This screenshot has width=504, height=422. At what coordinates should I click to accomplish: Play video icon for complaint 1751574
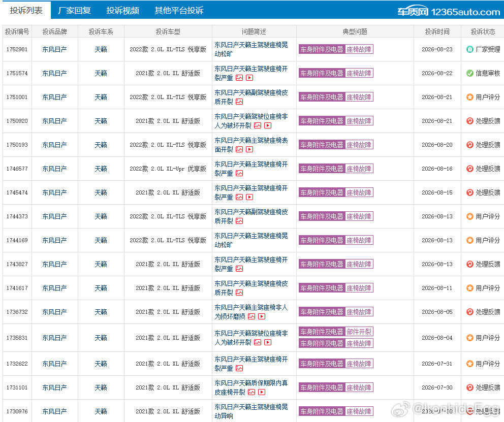249,78
